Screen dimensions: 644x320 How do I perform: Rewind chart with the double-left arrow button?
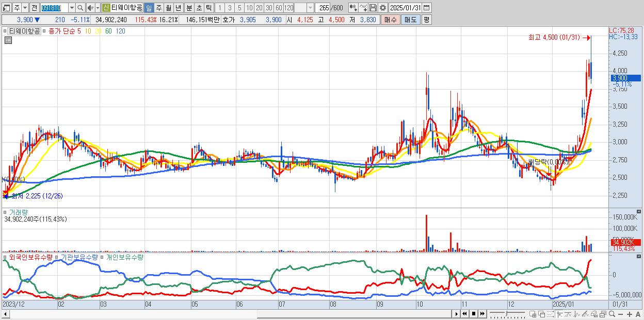tap(464, 314)
